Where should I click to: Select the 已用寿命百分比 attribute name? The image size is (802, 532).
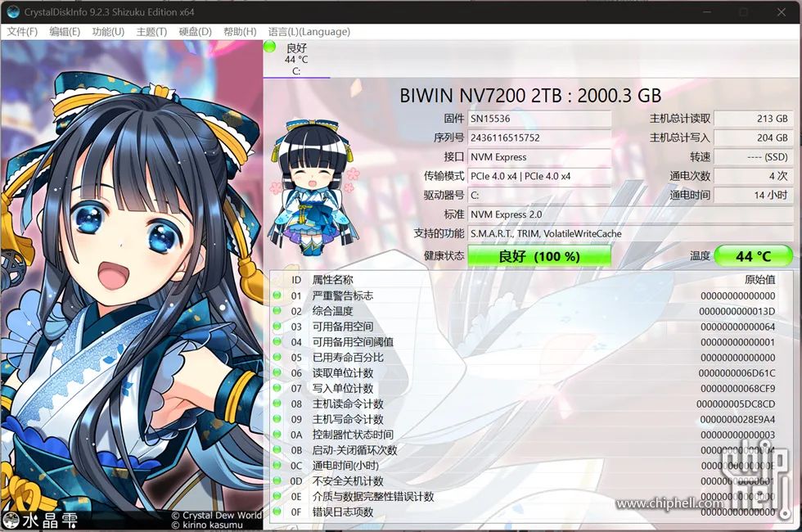(x=348, y=358)
